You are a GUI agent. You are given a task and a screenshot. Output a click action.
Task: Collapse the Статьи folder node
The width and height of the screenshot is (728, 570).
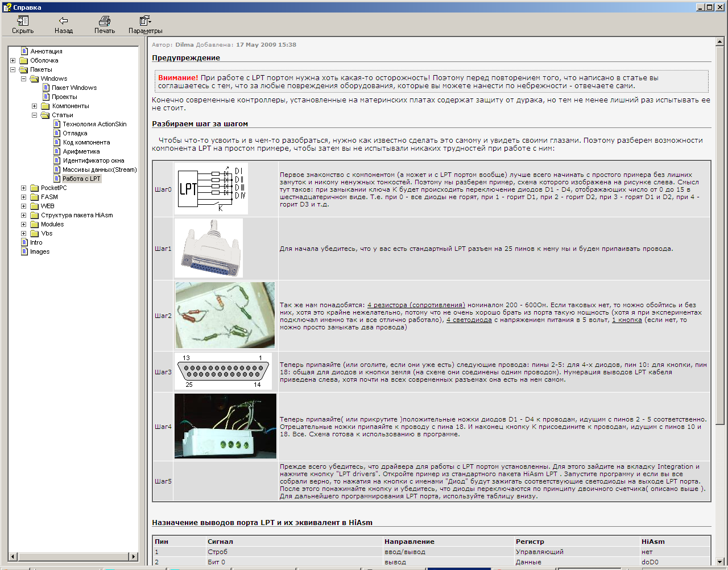pos(35,115)
